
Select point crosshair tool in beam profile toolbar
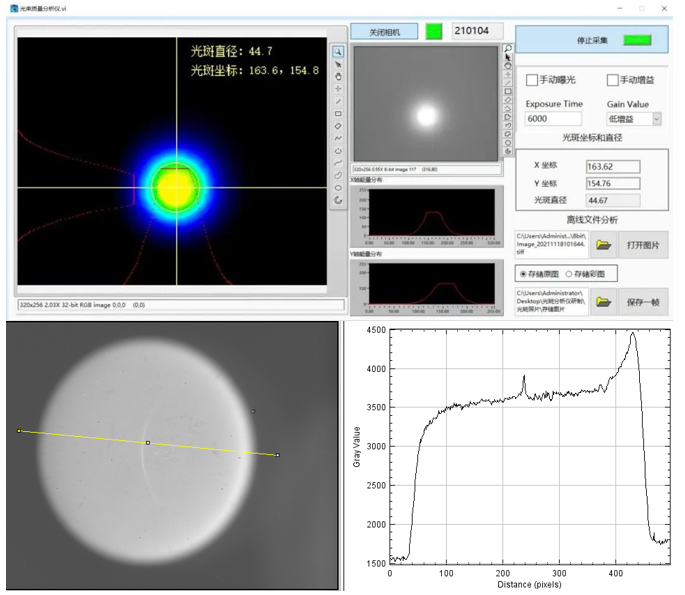click(338, 89)
